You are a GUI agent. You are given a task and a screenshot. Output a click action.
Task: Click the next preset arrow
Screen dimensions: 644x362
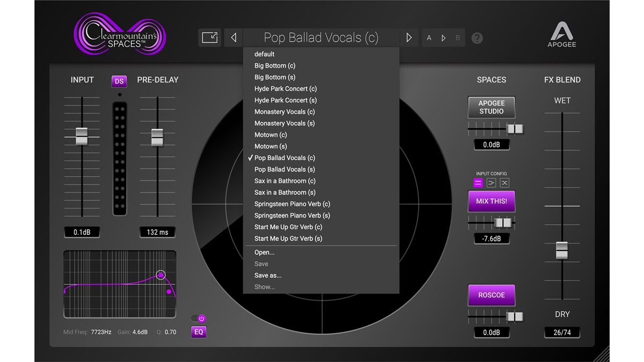[x=408, y=37]
